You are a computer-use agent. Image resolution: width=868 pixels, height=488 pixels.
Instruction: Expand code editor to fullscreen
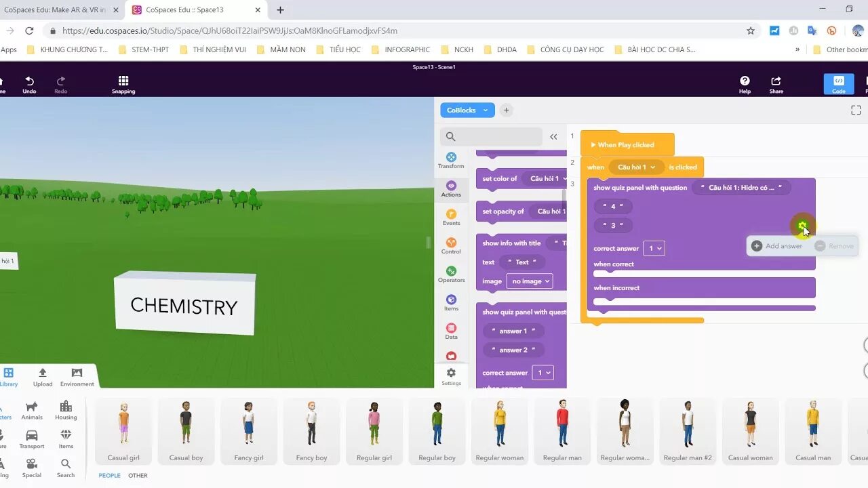tap(856, 110)
